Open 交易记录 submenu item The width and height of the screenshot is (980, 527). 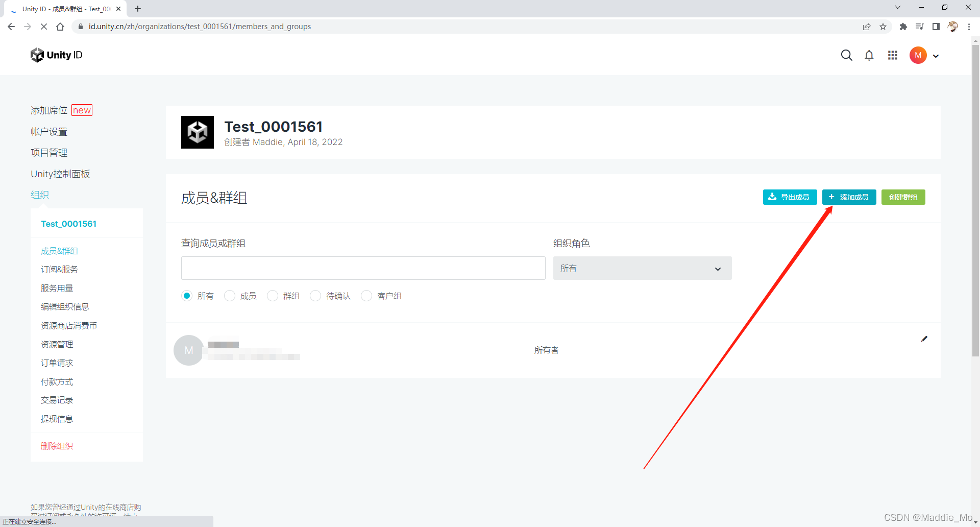tap(57, 400)
